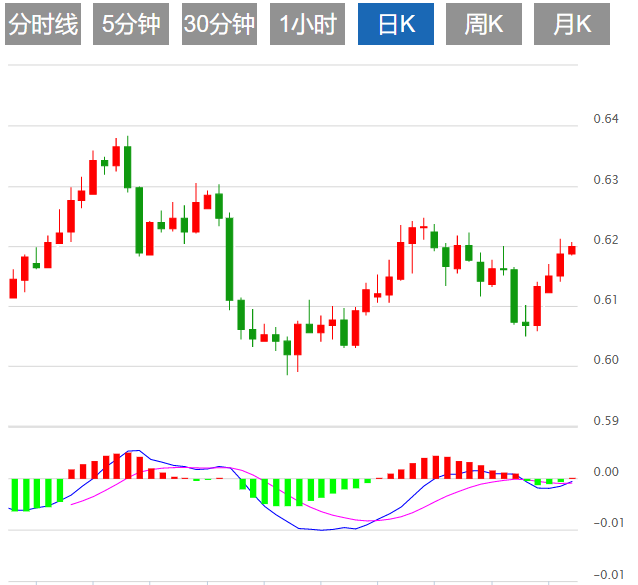Click the rightmost red candlestick
Screen dimensions: 638x585
coord(572,250)
